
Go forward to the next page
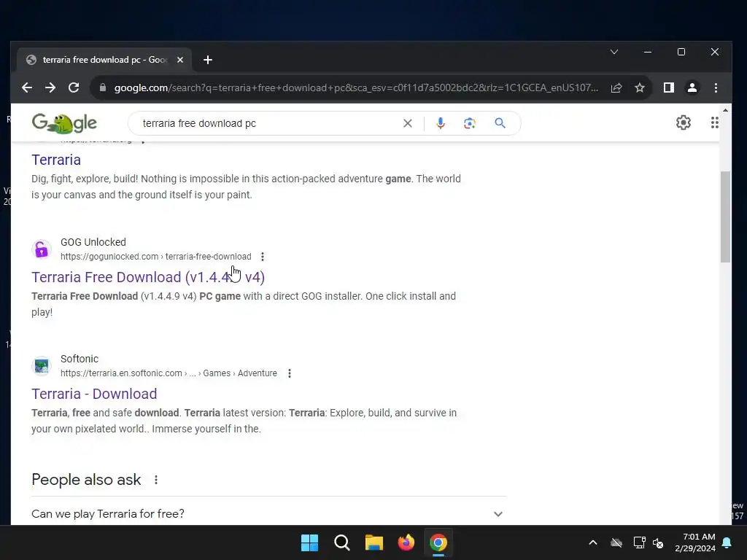coord(50,87)
